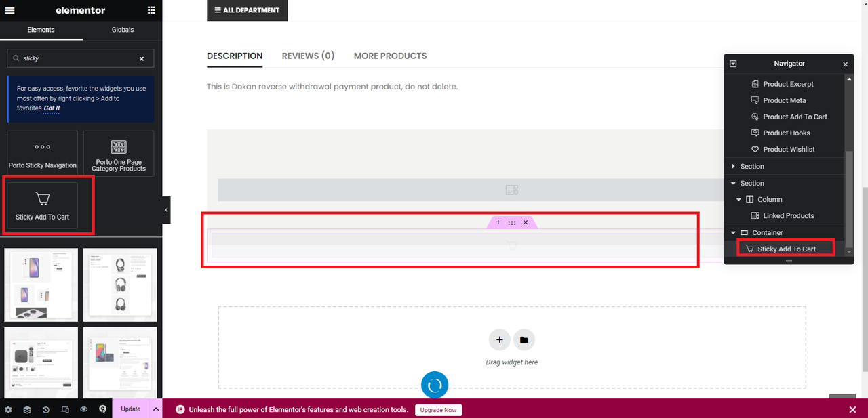868x418 pixels.
Task: Open the Navigator layers icon
Action: click(x=27, y=409)
